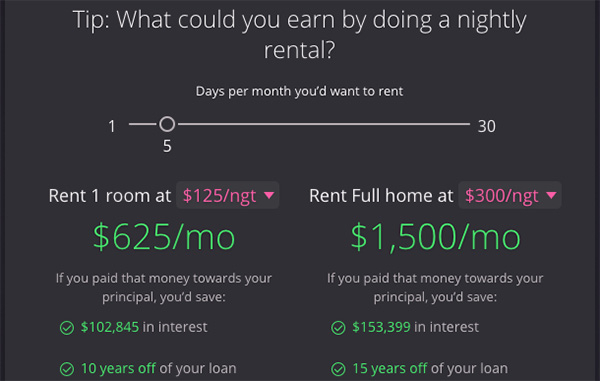The image size is (600, 381).
Task: Click the slider track's middle
Action: (x=300, y=124)
